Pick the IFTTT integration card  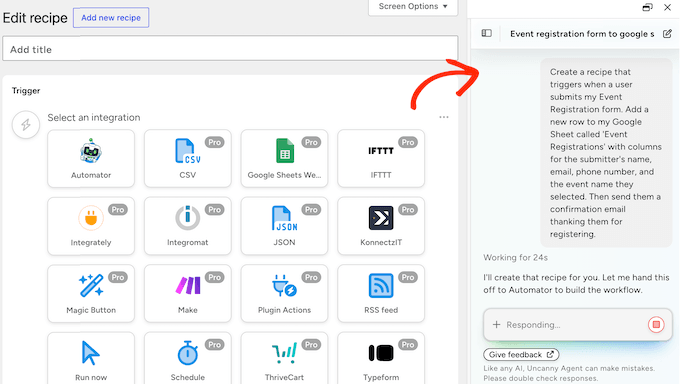[x=381, y=158]
